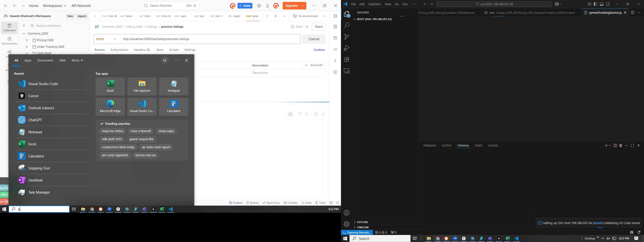Open the Selection menu in VS Code
The width and height of the screenshot is (644, 242).
pyautogui.click(x=375, y=4)
